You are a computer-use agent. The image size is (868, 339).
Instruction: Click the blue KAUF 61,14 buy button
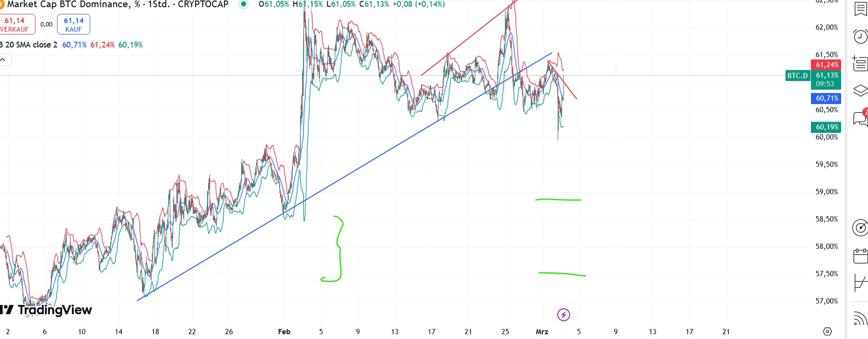coord(73,24)
